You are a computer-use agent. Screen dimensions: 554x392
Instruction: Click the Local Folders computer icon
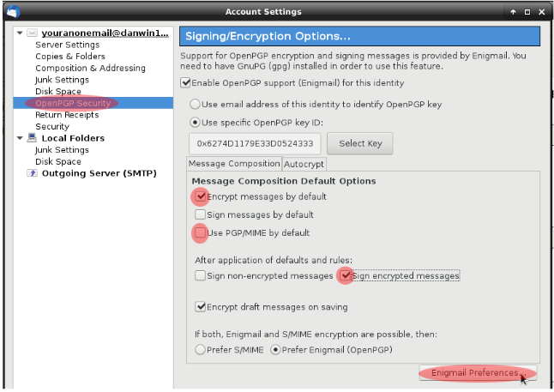pos(32,137)
